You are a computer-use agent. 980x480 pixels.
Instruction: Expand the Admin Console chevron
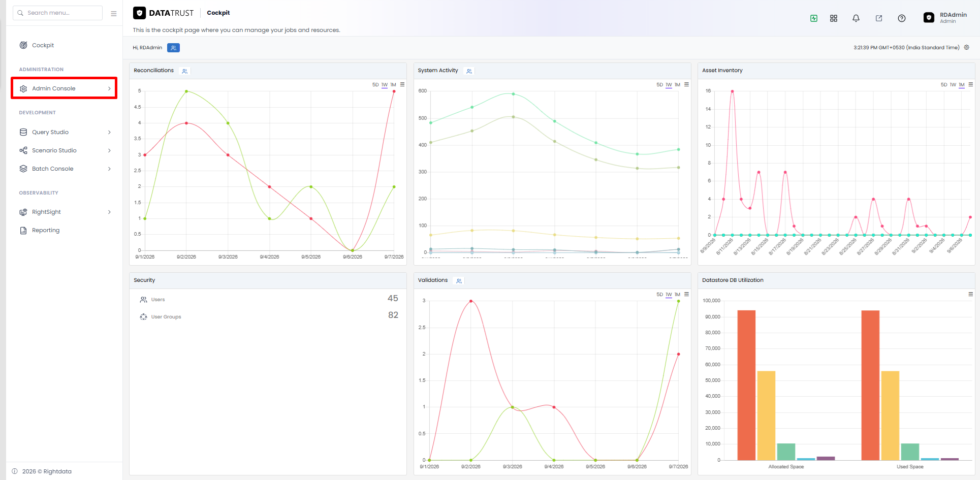point(109,88)
